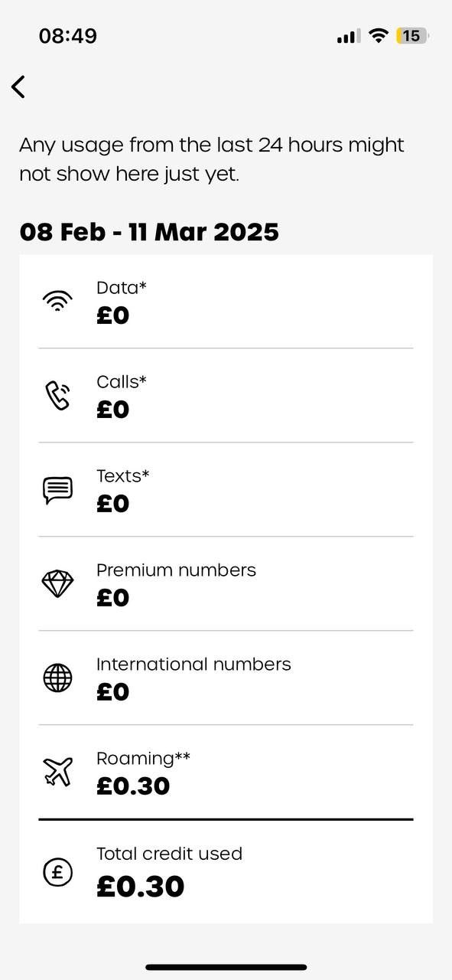Screen dimensions: 452x980
Task: Tap the Texts speech bubble icon
Action: (57, 490)
